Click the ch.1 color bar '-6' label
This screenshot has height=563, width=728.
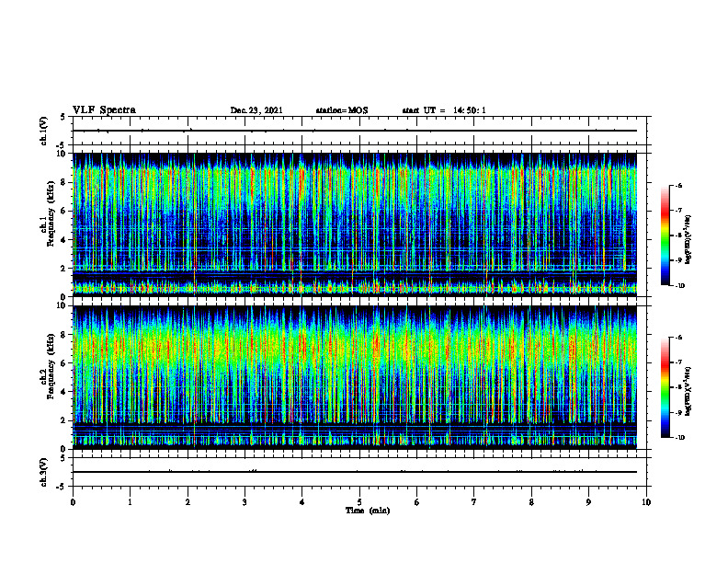(678, 185)
